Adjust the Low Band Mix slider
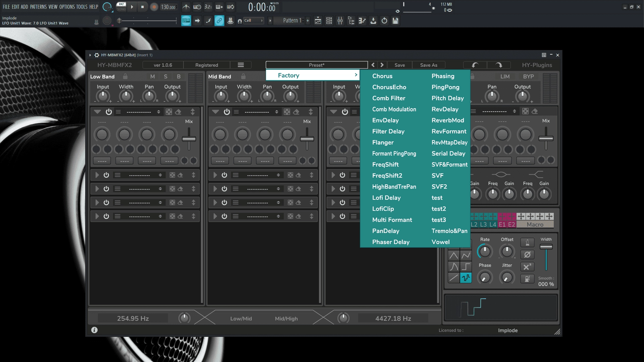644x362 pixels. click(189, 139)
